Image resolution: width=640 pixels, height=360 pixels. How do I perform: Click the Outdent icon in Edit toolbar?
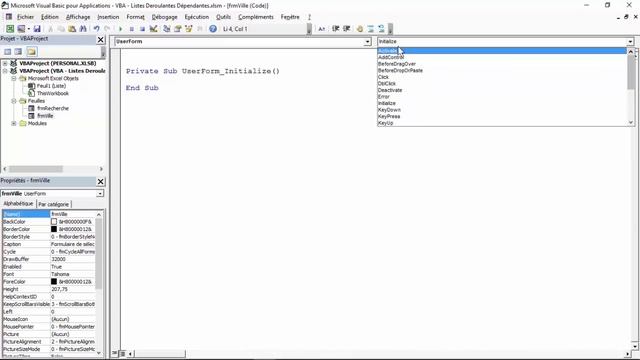pyautogui.click(x=347, y=29)
